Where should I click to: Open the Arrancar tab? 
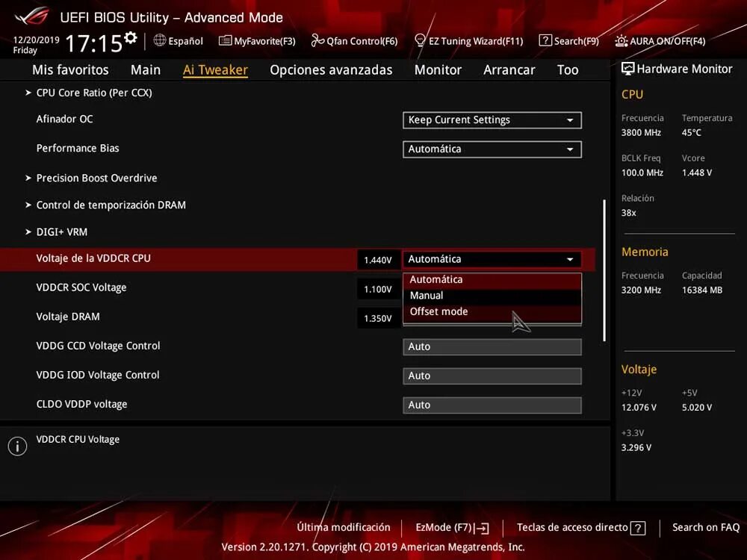click(509, 70)
